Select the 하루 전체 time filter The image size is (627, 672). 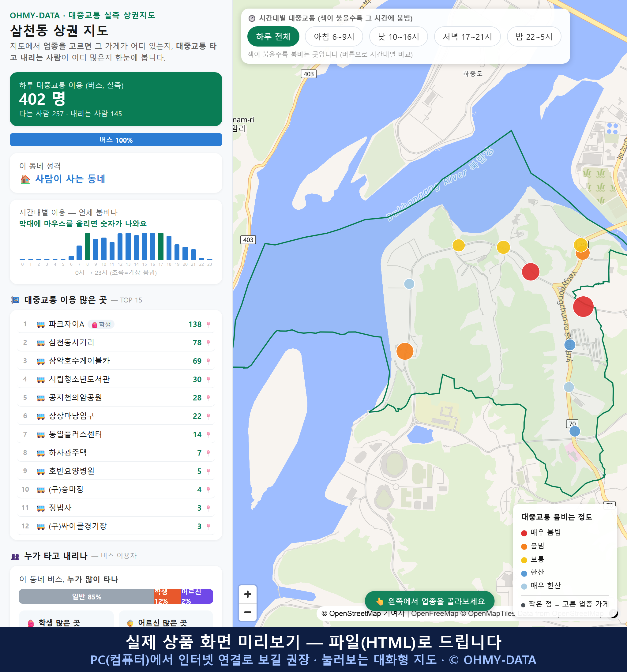pyautogui.click(x=273, y=36)
